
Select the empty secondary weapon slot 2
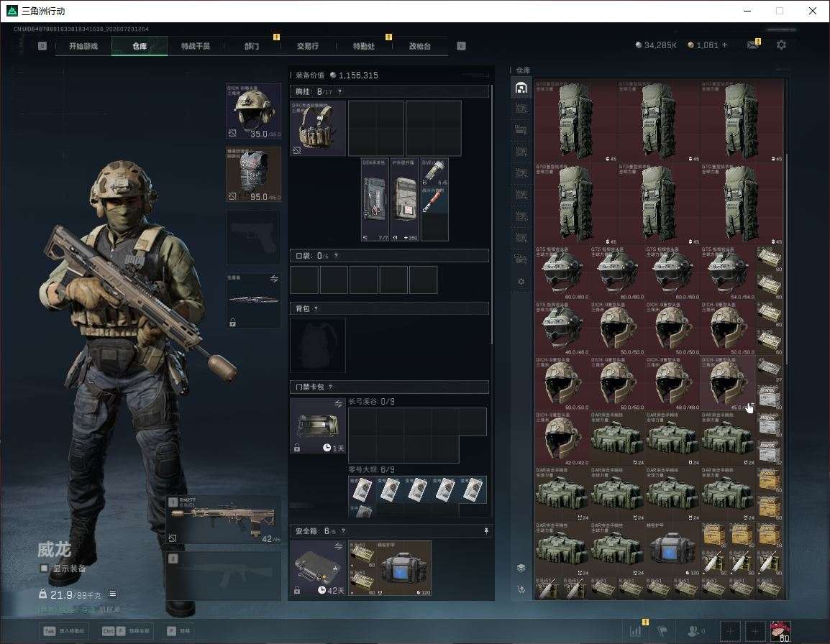click(224, 576)
